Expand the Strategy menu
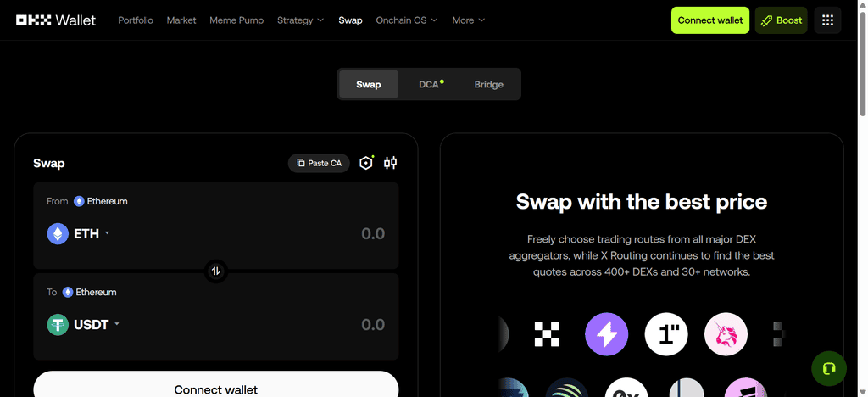The height and width of the screenshot is (397, 868). click(x=301, y=20)
